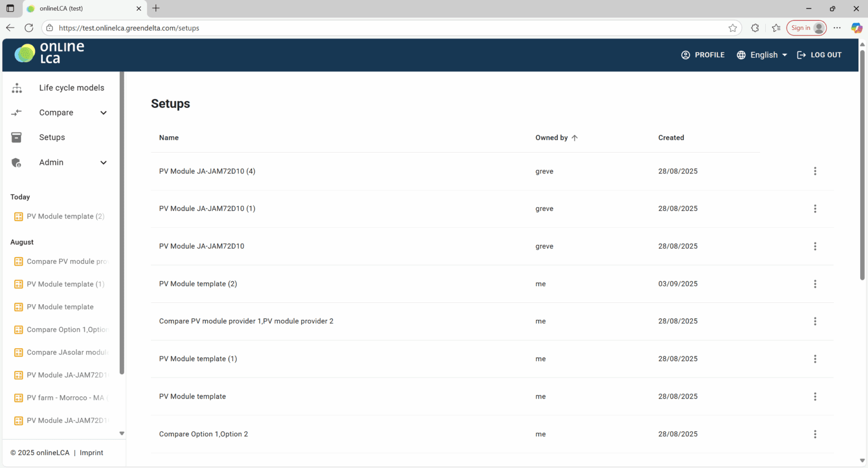The image size is (868, 468).
Task: Open row options for Compare Option 1,Option 2
Action: click(x=814, y=434)
